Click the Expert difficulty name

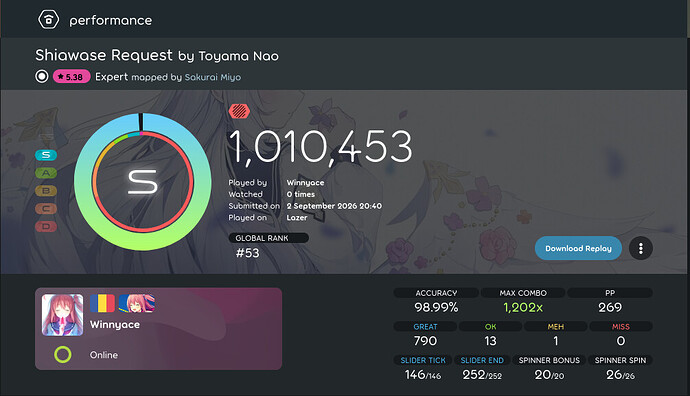(x=111, y=77)
